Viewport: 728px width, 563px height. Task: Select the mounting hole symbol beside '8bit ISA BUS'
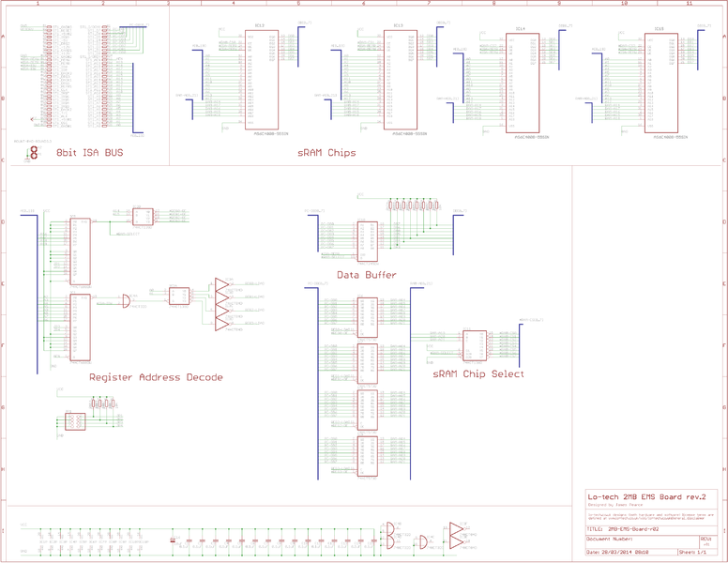point(34,151)
